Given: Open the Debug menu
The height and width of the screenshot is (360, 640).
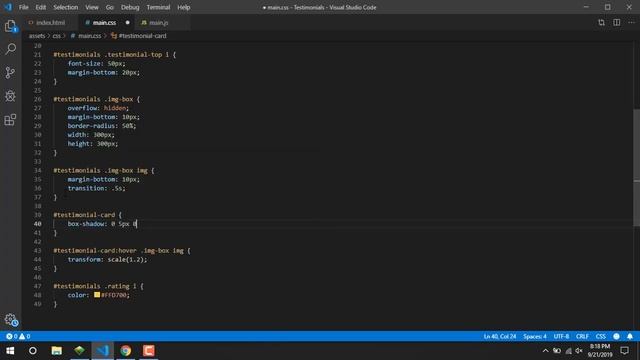Looking at the screenshot, I should 130,7.
